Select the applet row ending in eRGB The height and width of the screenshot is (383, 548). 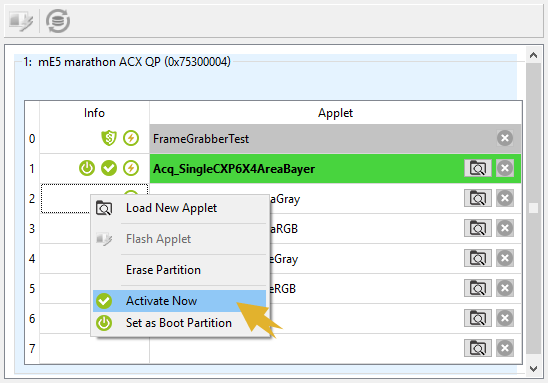(x=335, y=289)
